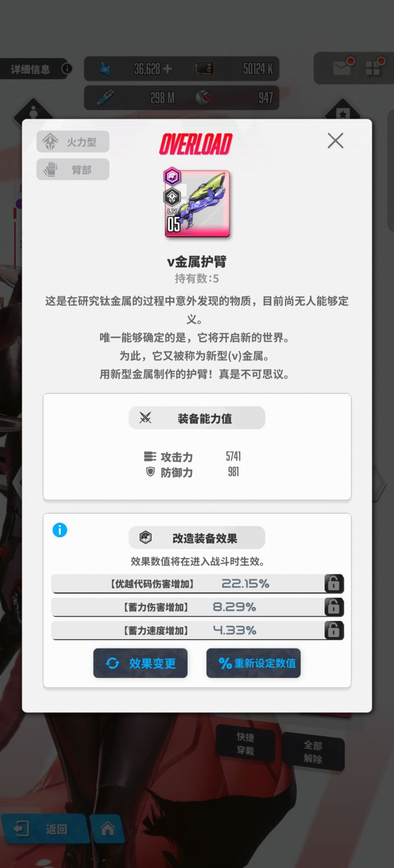Viewport: 394px width, 868px height.
Task: Open the grid menu icon at top right
Action: [x=375, y=68]
